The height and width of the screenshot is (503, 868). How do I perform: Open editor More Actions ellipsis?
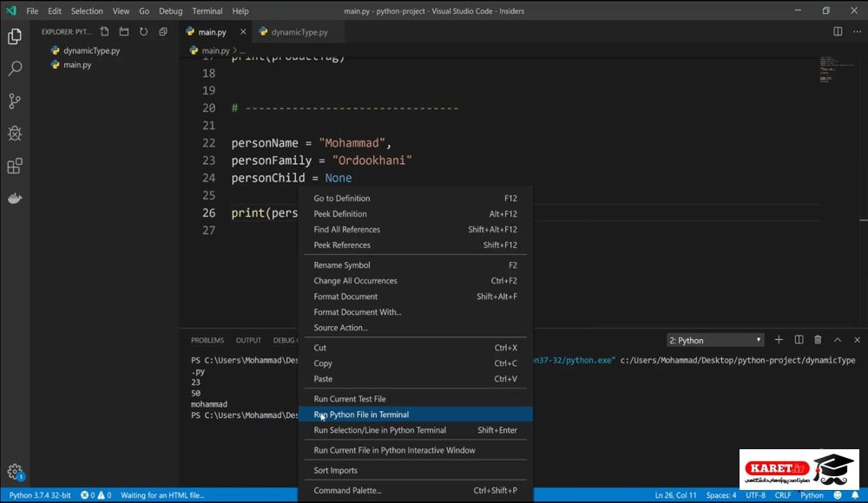(x=857, y=31)
